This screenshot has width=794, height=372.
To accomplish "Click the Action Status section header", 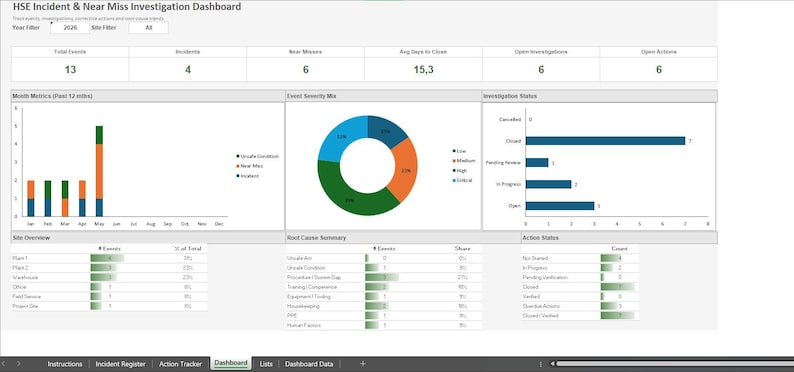I will [619, 237].
